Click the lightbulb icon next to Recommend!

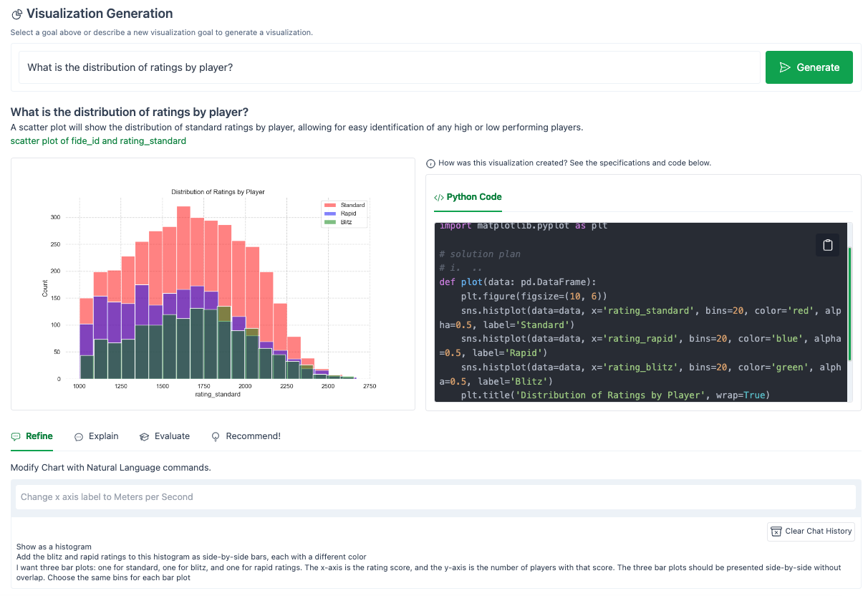click(216, 436)
